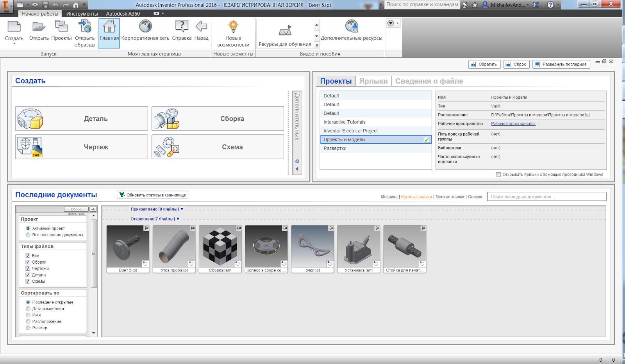Open settings gear in Создать panel
Image resolution: width=625 pixels, height=364 pixels.
click(x=297, y=161)
